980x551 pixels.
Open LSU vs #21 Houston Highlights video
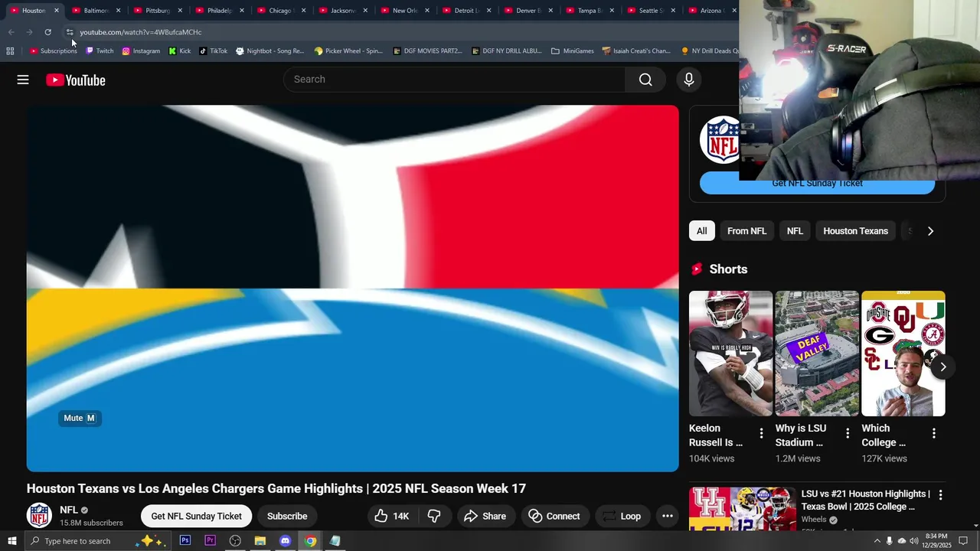pos(866,500)
